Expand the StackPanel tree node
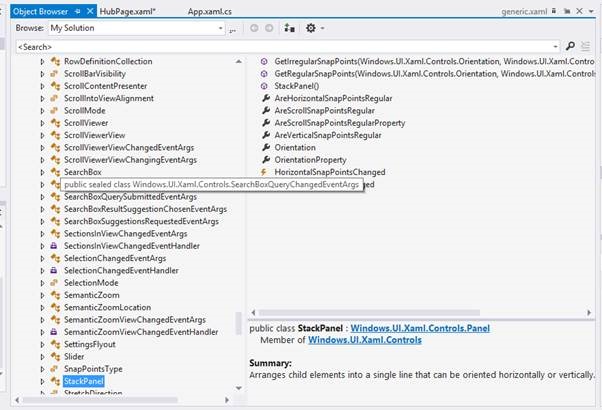 (x=42, y=381)
